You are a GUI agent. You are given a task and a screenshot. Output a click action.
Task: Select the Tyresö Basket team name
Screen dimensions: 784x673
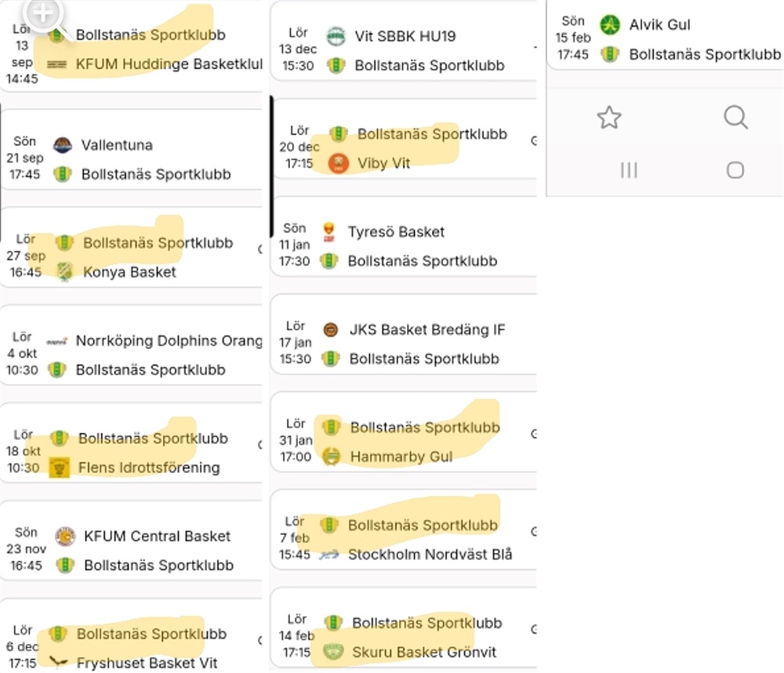click(x=396, y=231)
